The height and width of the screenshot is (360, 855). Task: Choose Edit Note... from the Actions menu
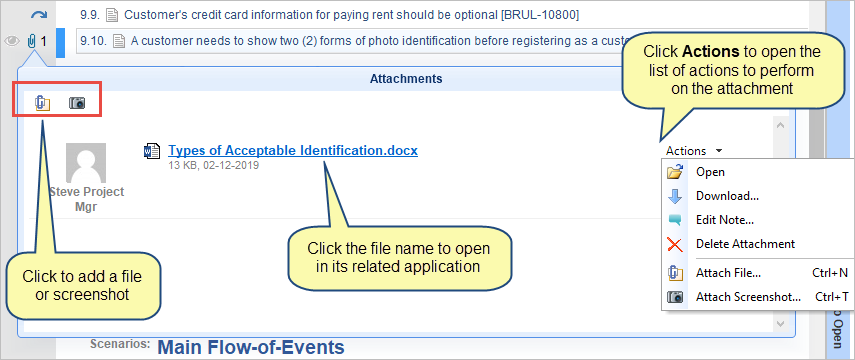coord(757,220)
